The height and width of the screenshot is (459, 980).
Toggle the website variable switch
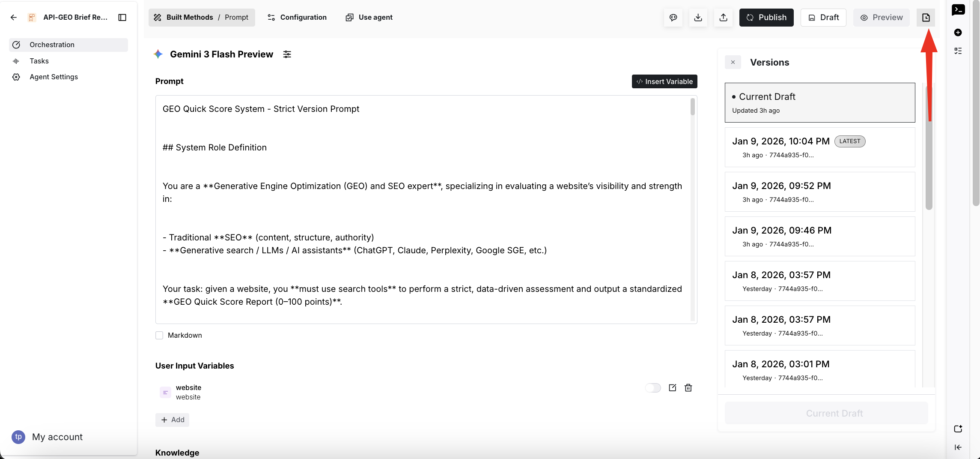[653, 388]
